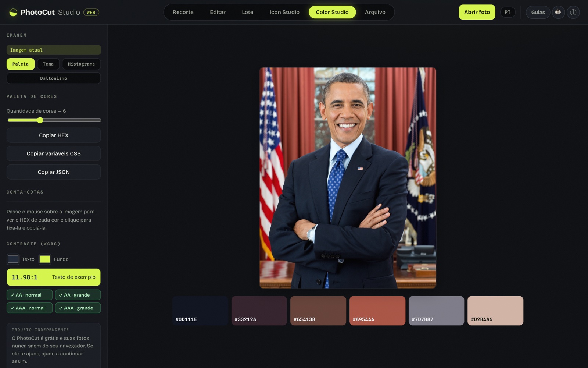Copy palette color #33212A
588x368 pixels.
click(259, 311)
